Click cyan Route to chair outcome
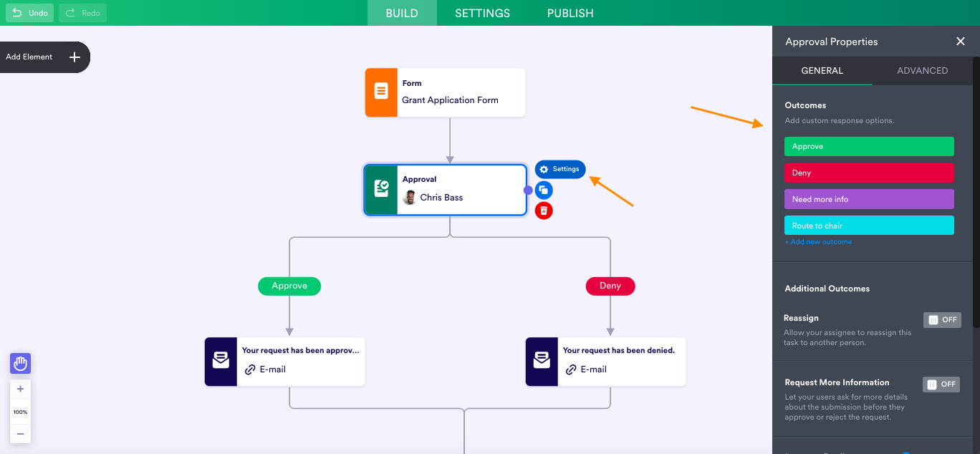The width and height of the screenshot is (980, 454). pos(869,226)
